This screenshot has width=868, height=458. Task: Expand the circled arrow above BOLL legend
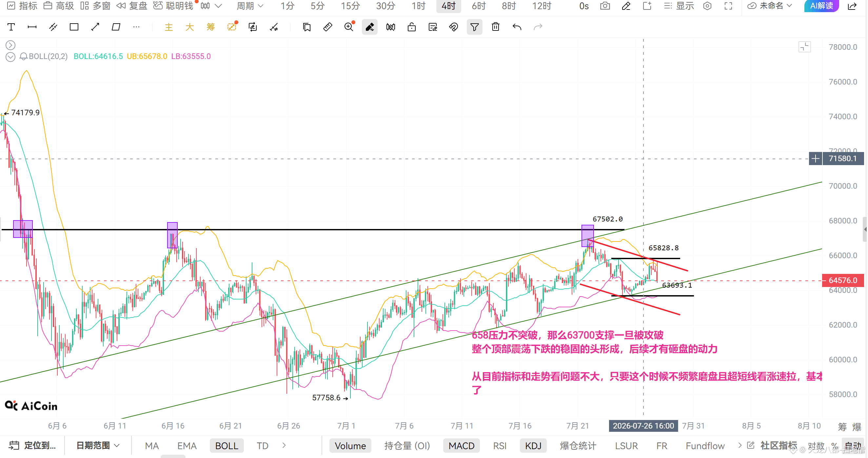pos(10,45)
